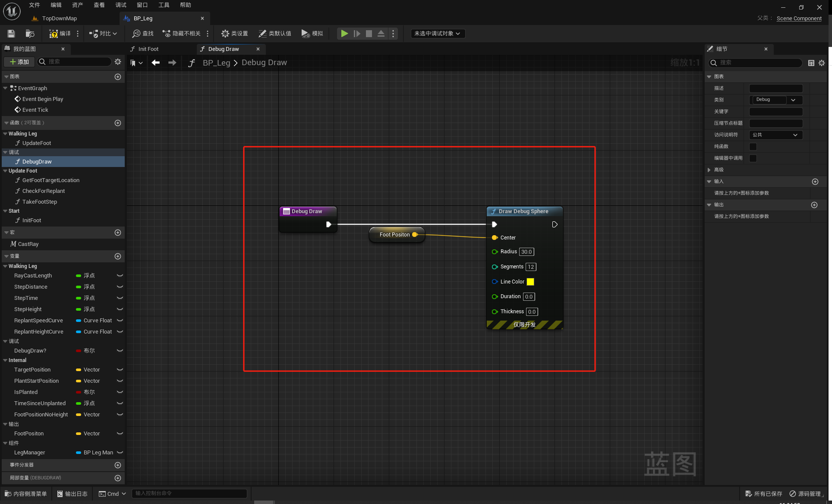Open access specifier (公共) dropdown
This screenshot has height=504, width=832.
tap(776, 135)
